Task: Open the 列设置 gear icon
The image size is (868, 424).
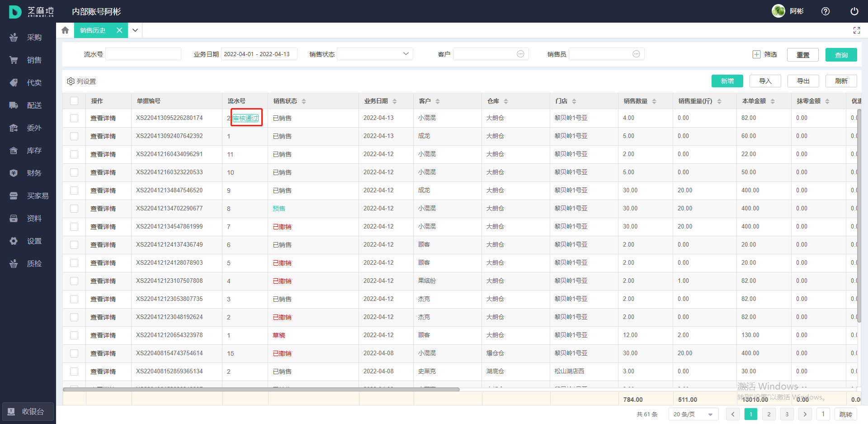Action: coord(71,81)
